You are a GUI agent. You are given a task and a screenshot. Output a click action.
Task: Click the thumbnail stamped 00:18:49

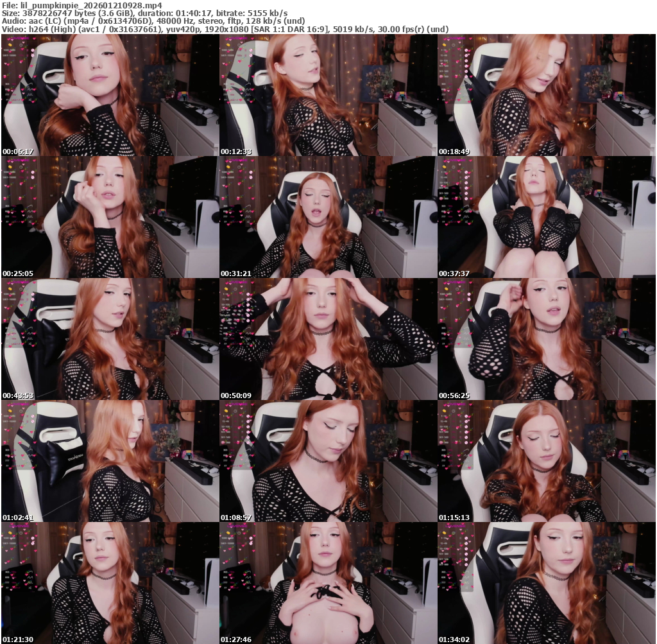pos(546,95)
